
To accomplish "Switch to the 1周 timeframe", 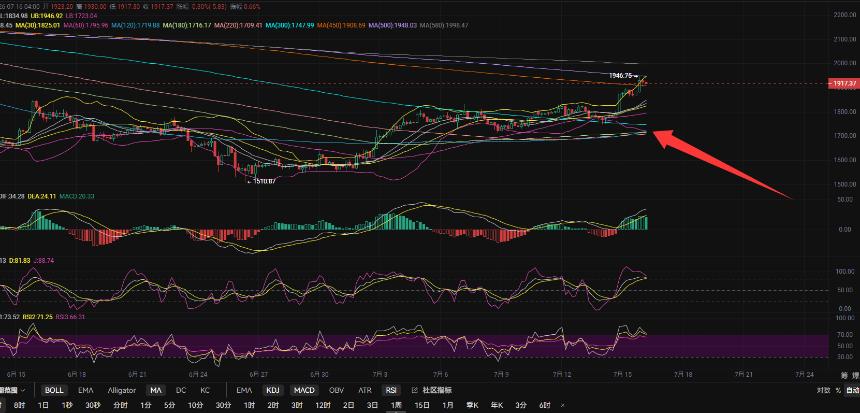I will [x=397, y=405].
